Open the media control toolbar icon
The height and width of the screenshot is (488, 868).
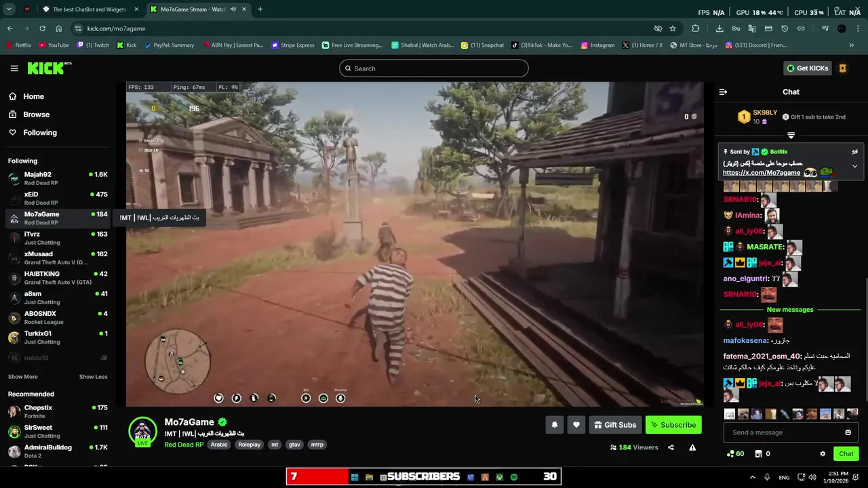(x=825, y=28)
